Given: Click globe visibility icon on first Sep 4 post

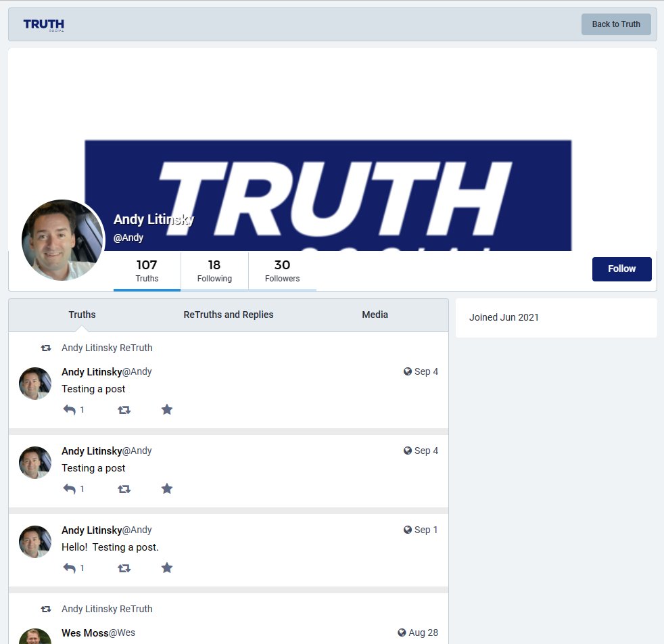Looking at the screenshot, I should click(407, 371).
